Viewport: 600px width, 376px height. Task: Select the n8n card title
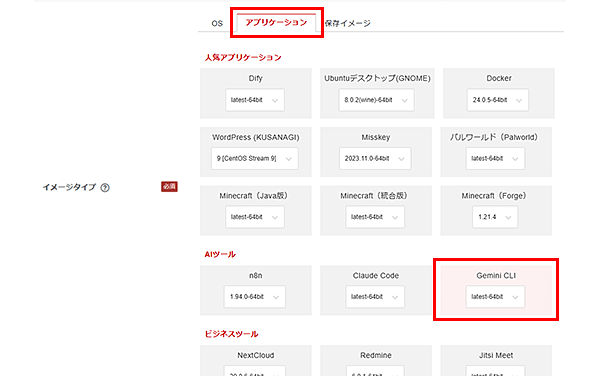255,275
